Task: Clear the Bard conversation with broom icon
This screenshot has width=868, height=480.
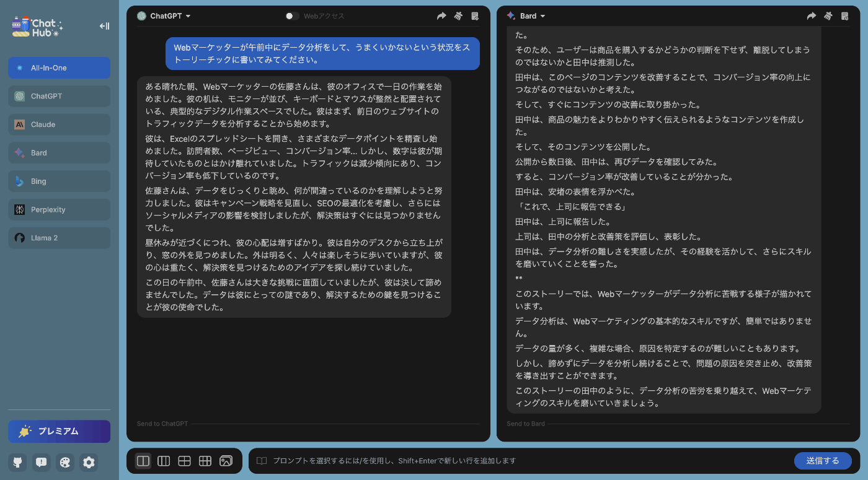Action: pos(828,16)
